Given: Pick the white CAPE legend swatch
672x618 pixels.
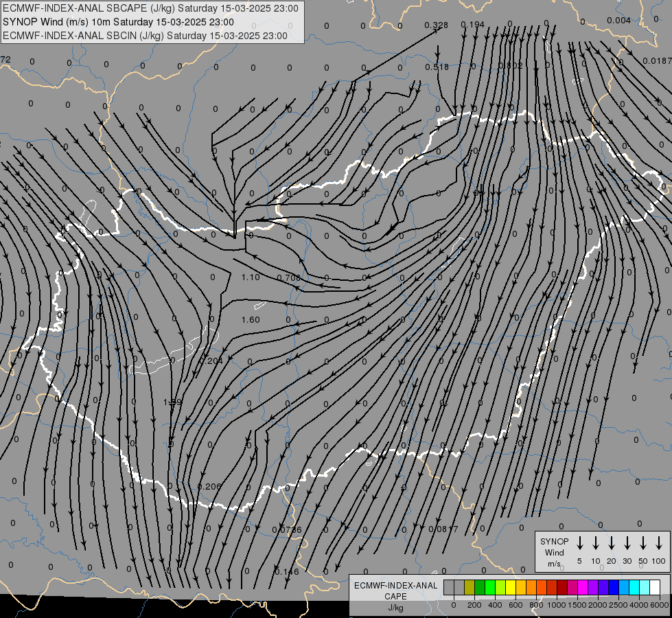Looking at the screenshot, I should 655,587.
